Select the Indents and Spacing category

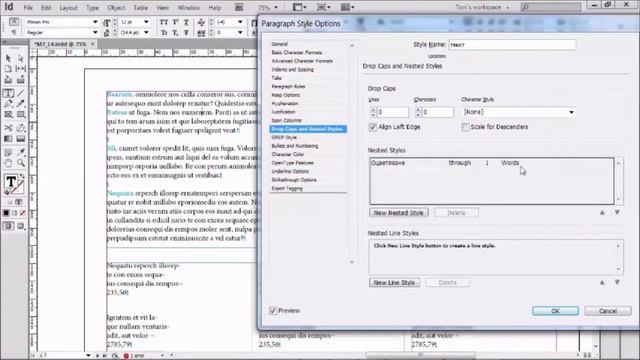coord(293,69)
